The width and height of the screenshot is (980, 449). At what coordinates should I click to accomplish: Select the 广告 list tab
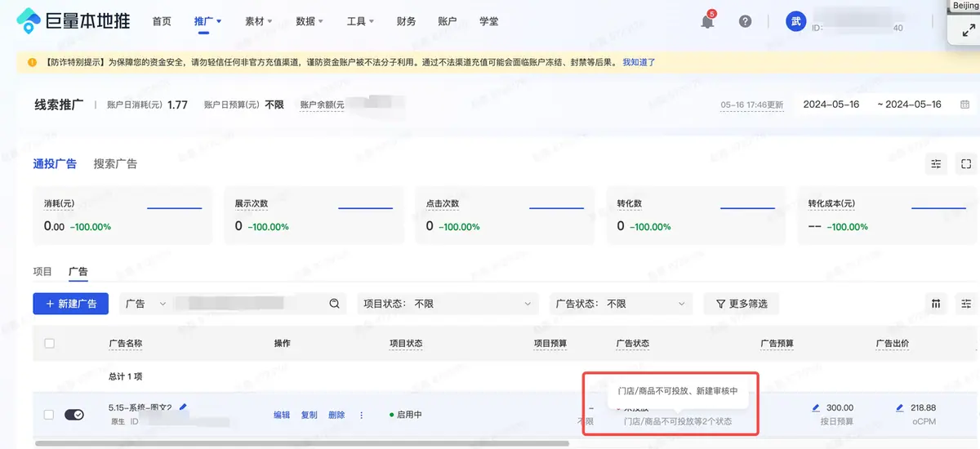point(78,271)
